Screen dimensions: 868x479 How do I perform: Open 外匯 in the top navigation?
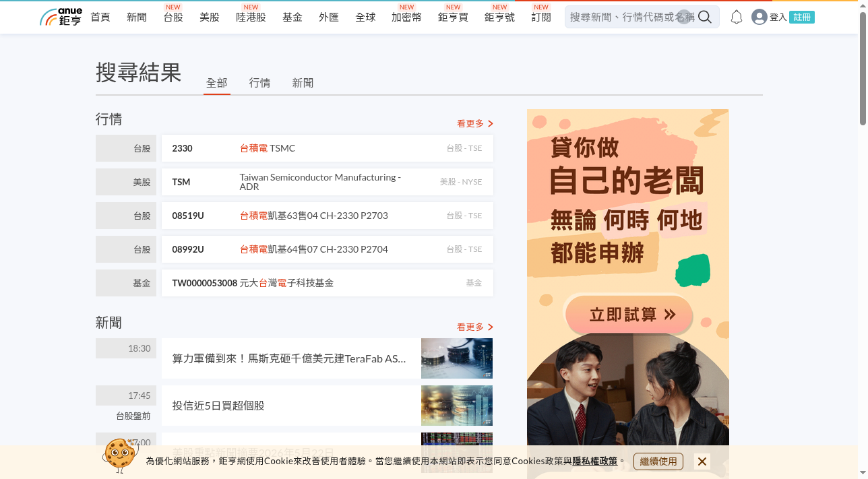click(329, 17)
